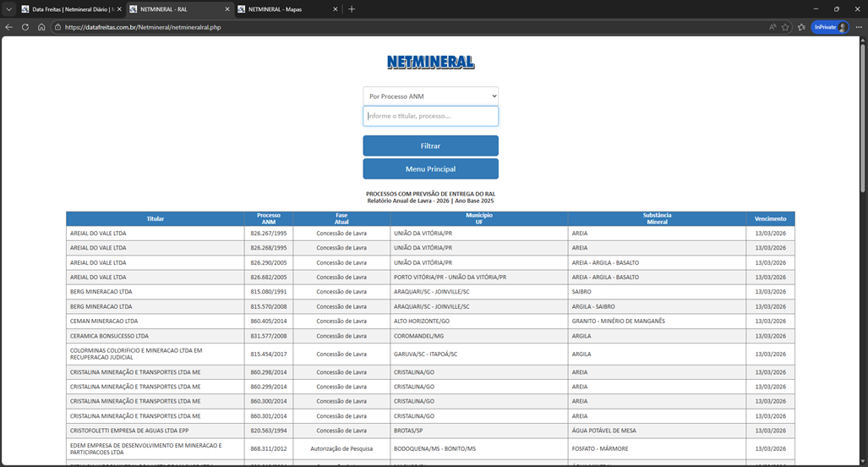This screenshot has width=868, height=467.
Task: Click CRISTOFOLETTI EMPRESA DE AGUAS titular cell
Action: point(155,431)
